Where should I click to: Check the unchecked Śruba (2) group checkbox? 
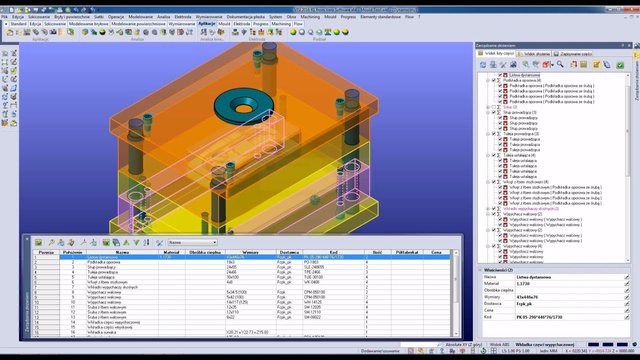(493, 107)
